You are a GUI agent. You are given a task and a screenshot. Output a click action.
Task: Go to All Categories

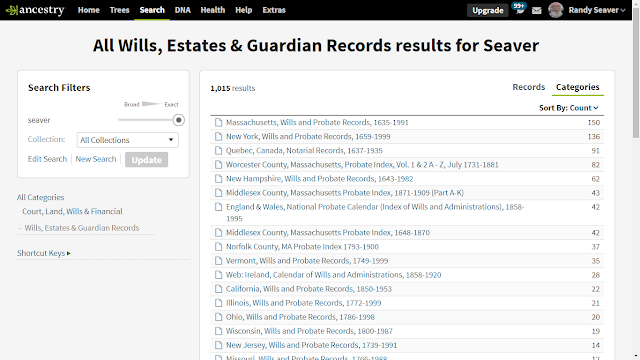[40, 197]
